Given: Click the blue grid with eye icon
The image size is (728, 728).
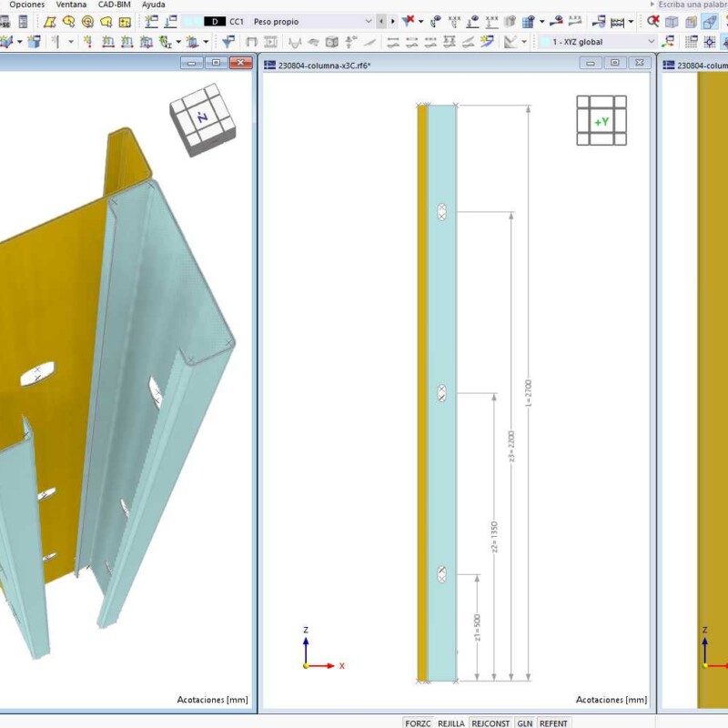Looking at the screenshot, I should tap(529, 21).
